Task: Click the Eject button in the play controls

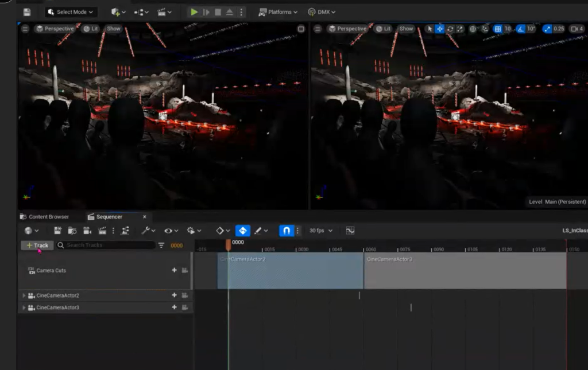Action: point(230,12)
